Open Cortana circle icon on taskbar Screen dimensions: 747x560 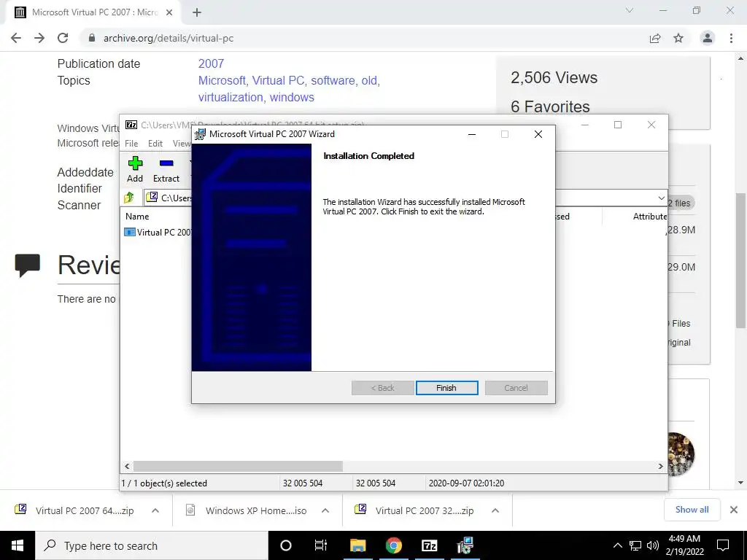(286, 545)
